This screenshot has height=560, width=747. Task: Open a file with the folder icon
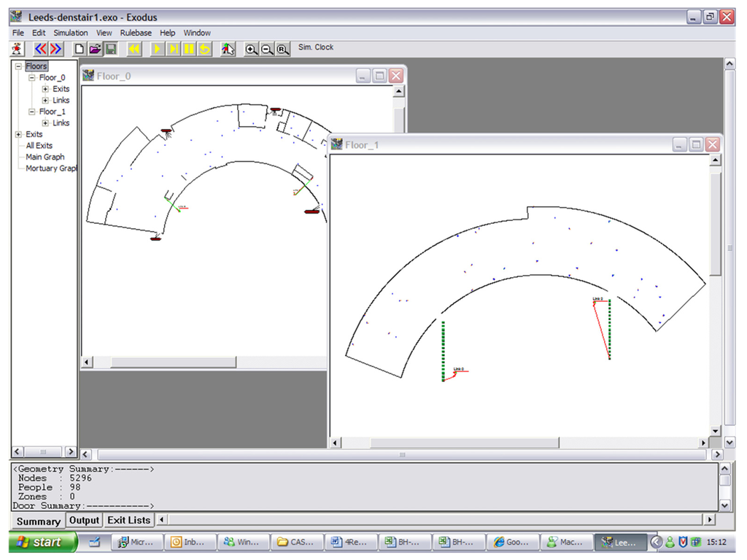point(95,49)
